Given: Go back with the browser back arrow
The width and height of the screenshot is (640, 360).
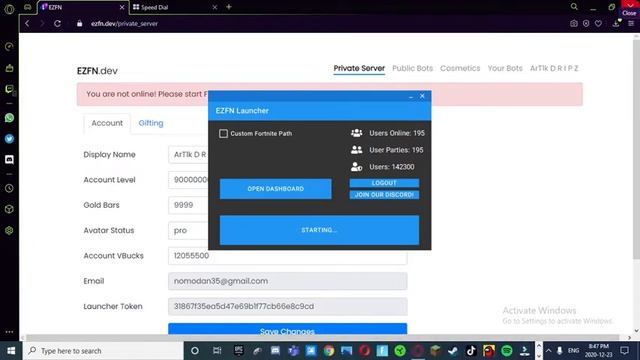Looking at the screenshot, I should pos(27,24).
